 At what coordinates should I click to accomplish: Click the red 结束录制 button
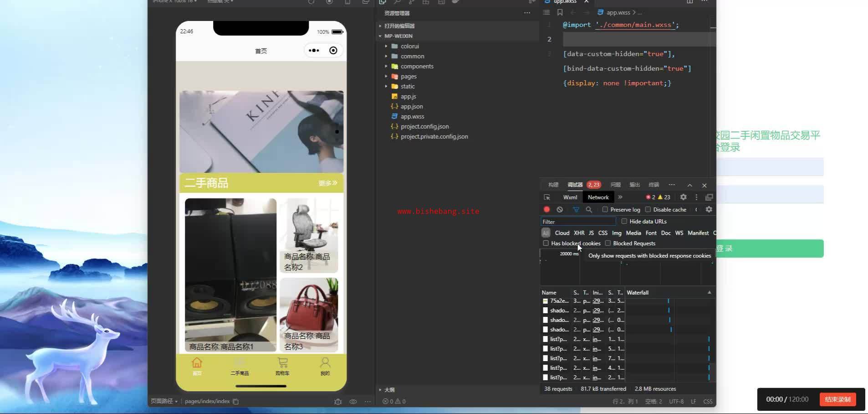(x=837, y=399)
